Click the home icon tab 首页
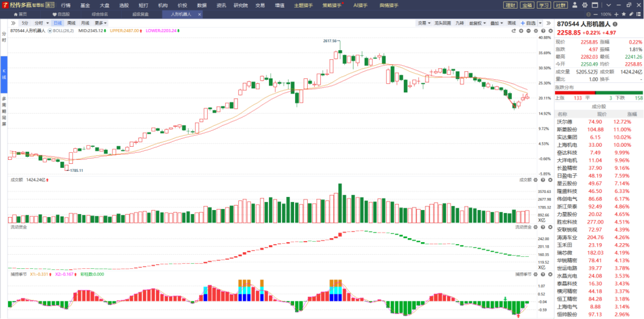The height and width of the screenshot is (319, 644). click(x=20, y=14)
